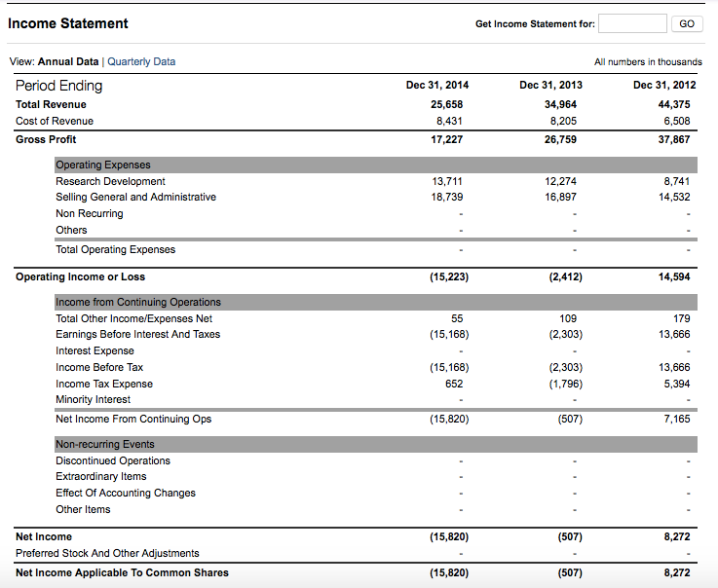This screenshot has height=588, width=718.
Task: Open the Quarterly Data view
Action: (x=141, y=61)
